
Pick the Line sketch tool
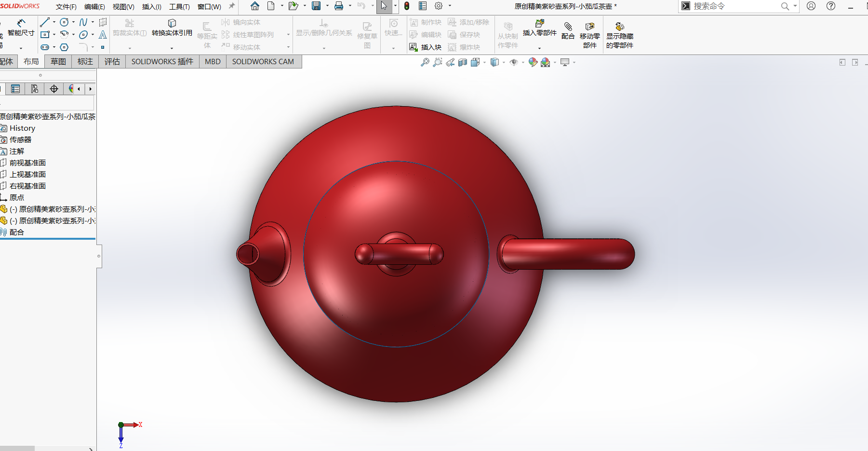[45, 22]
